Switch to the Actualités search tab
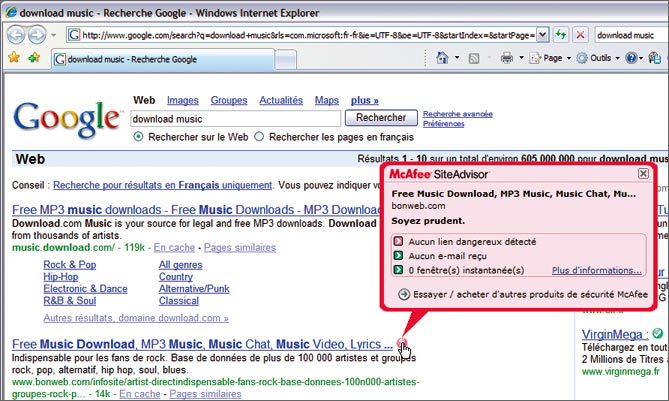Screen dimensions: 669x401 pyautogui.click(x=281, y=100)
